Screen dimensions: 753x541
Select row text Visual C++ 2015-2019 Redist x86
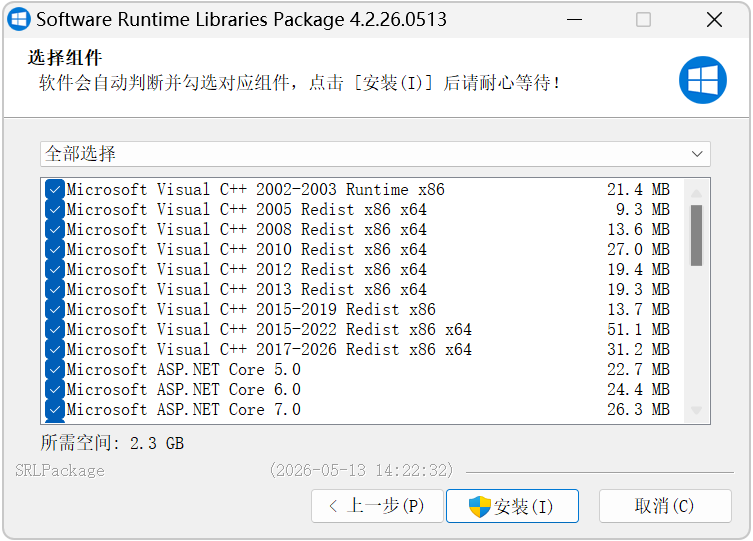(251, 310)
